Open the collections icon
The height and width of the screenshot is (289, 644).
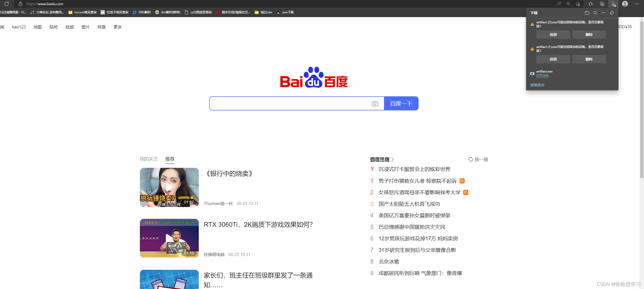pyautogui.click(x=602, y=4)
